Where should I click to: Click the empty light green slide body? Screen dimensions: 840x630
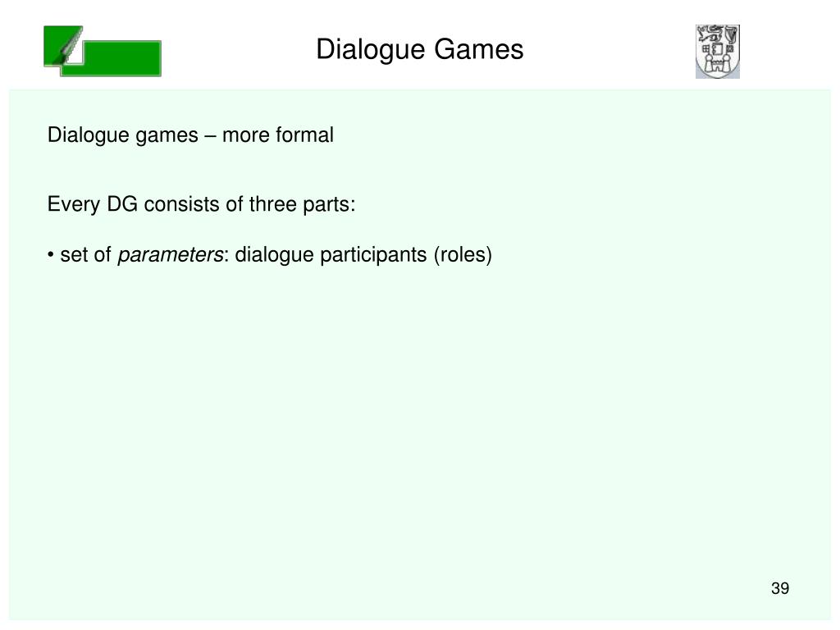pos(419,418)
